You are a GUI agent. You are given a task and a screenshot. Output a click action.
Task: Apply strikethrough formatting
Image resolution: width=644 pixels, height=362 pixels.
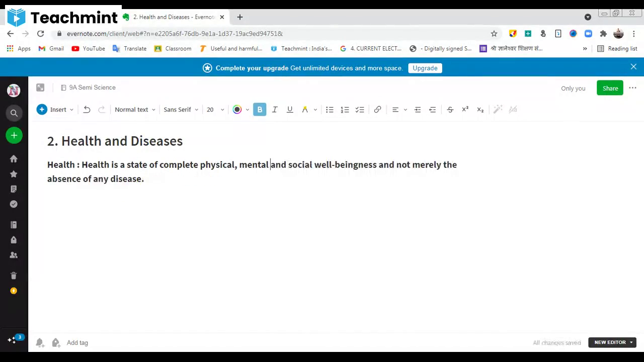click(450, 109)
